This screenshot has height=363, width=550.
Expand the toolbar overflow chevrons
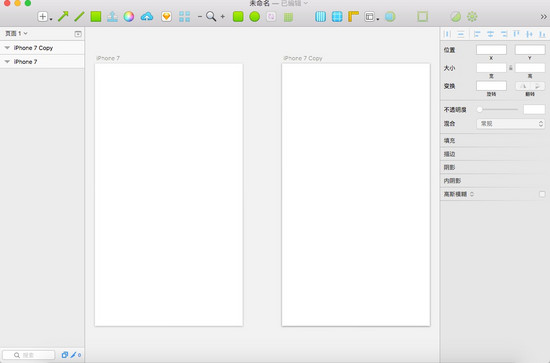click(x=543, y=16)
